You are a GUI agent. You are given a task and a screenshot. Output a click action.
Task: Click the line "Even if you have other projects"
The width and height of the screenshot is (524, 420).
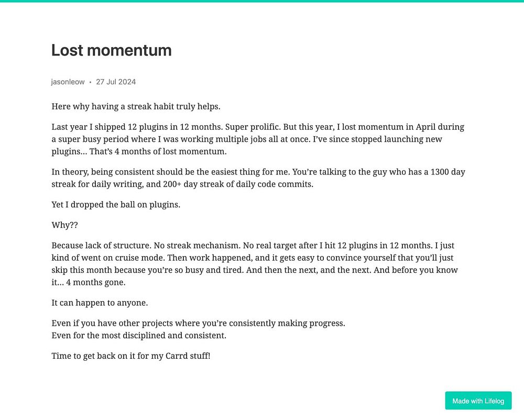pos(198,323)
